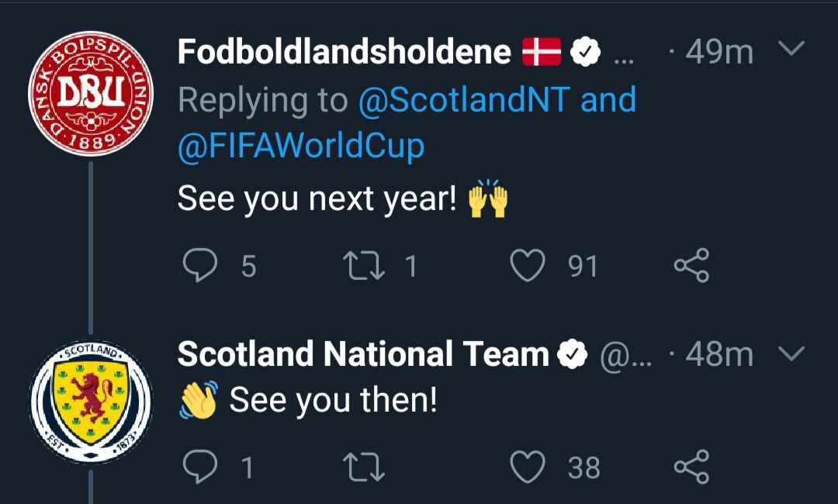Retweet the 'See you then!' tweet

coord(363,467)
